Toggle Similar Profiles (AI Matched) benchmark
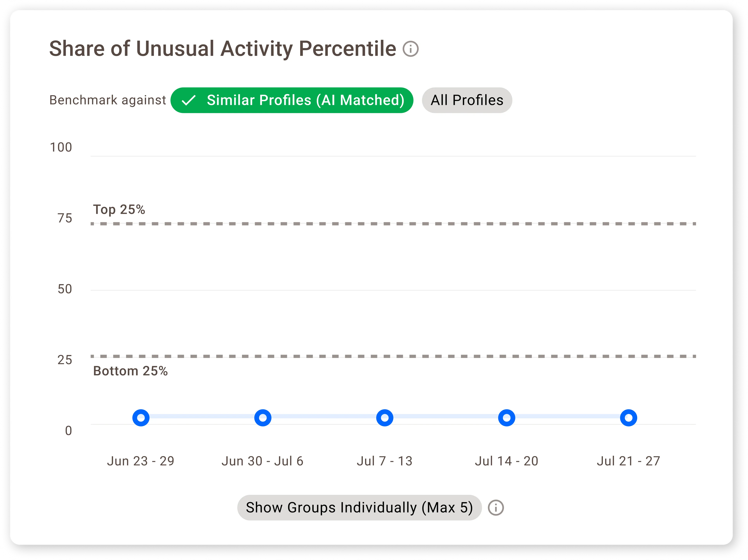The width and height of the screenshot is (748, 560). pos(292,100)
